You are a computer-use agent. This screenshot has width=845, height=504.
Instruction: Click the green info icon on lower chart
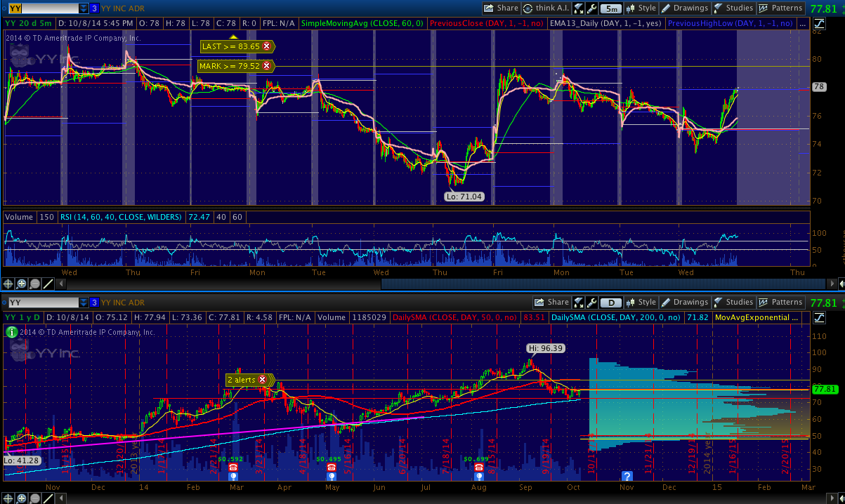tap(12, 333)
